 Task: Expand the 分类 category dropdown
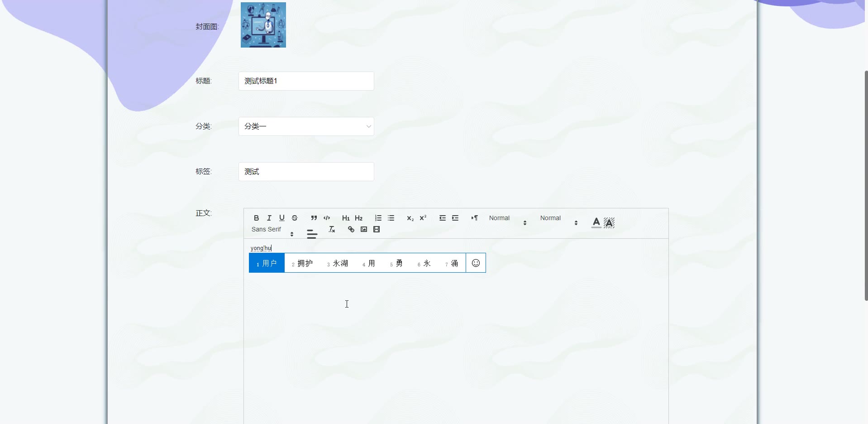coord(306,126)
